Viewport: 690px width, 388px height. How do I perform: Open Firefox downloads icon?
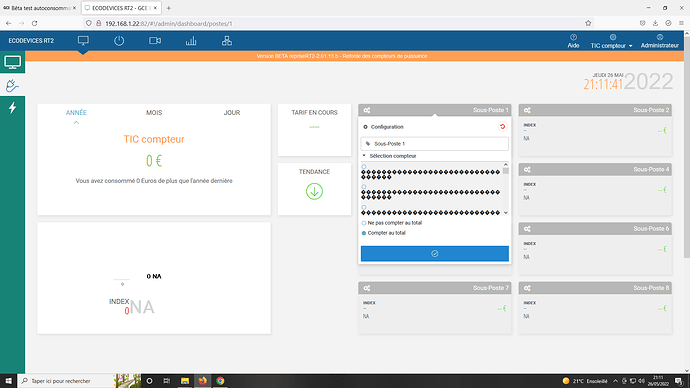pos(655,23)
